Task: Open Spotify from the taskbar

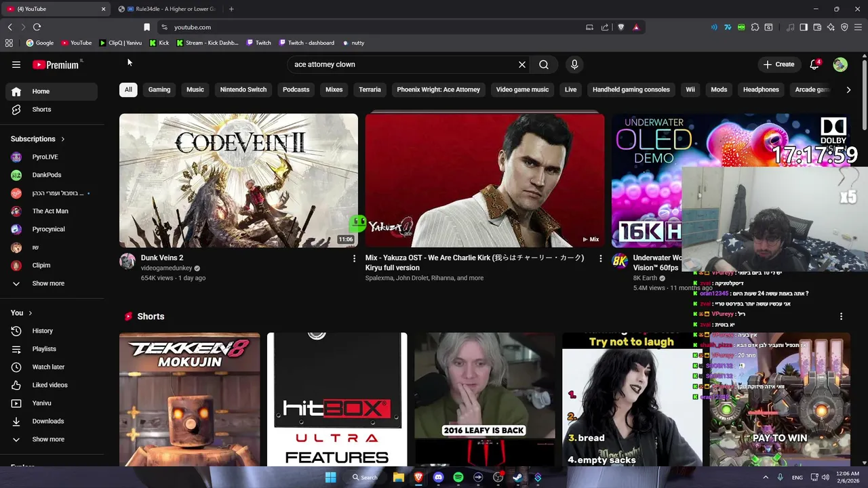Action: point(458,477)
